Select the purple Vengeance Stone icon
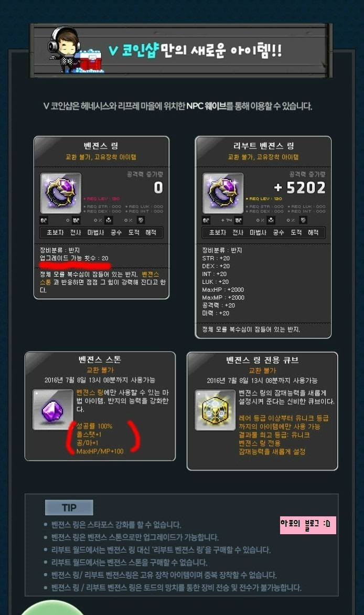 pos(52,409)
